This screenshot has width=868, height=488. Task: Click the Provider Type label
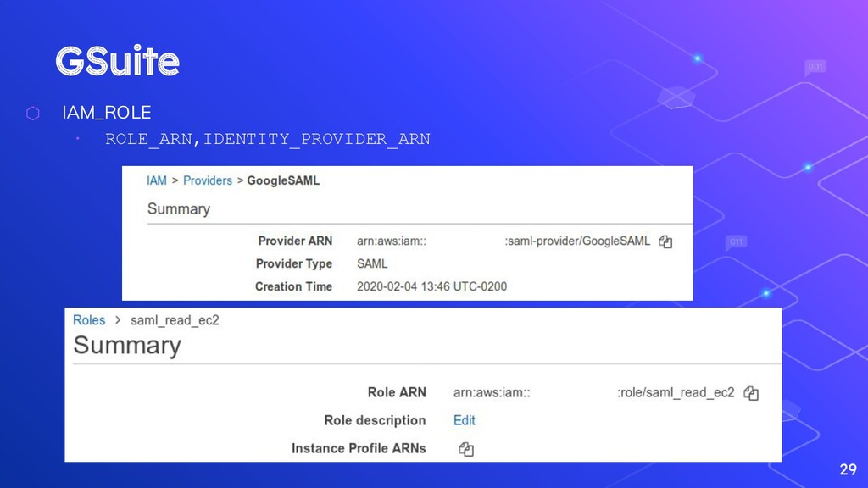pyautogui.click(x=294, y=264)
